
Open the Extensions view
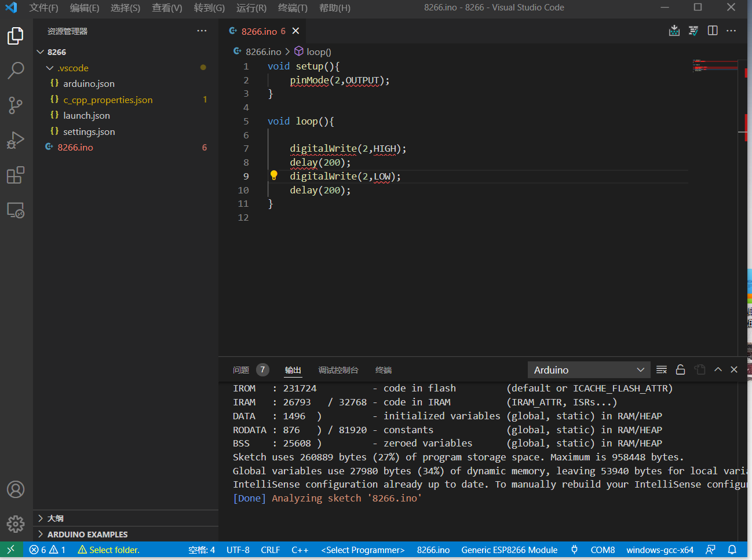click(16, 175)
